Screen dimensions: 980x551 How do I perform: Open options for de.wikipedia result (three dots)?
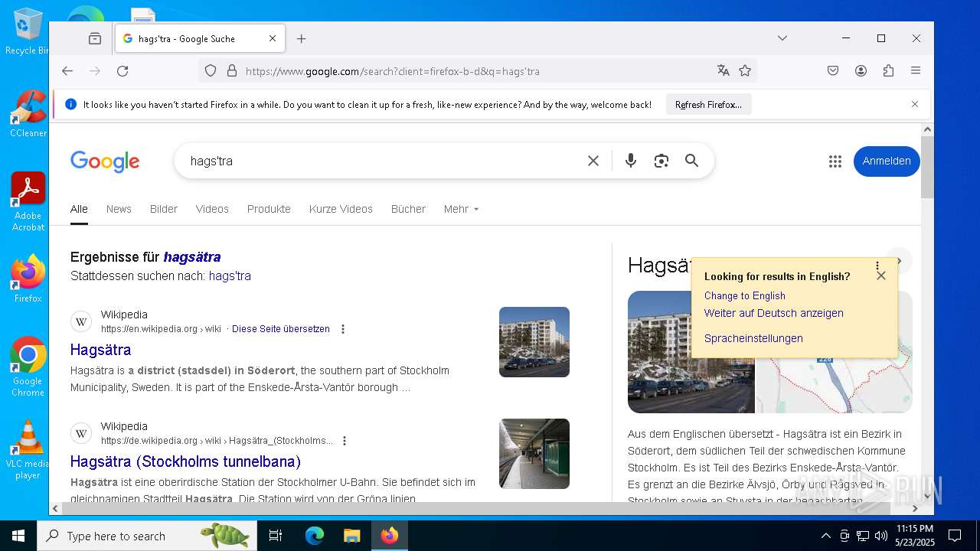click(x=345, y=441)
